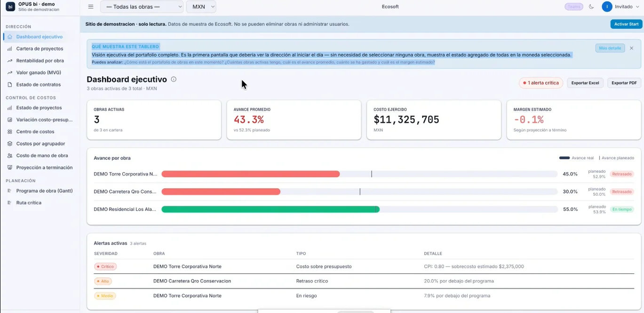Open Rentabilidad por obra in sidebar

coord(40,61)
